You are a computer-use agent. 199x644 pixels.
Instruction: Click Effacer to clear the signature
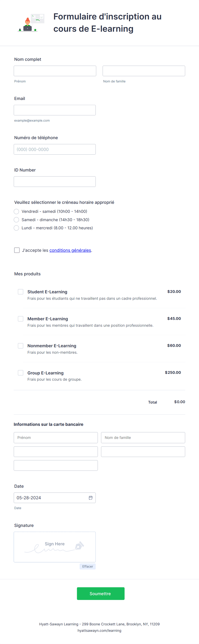point(87,566)
